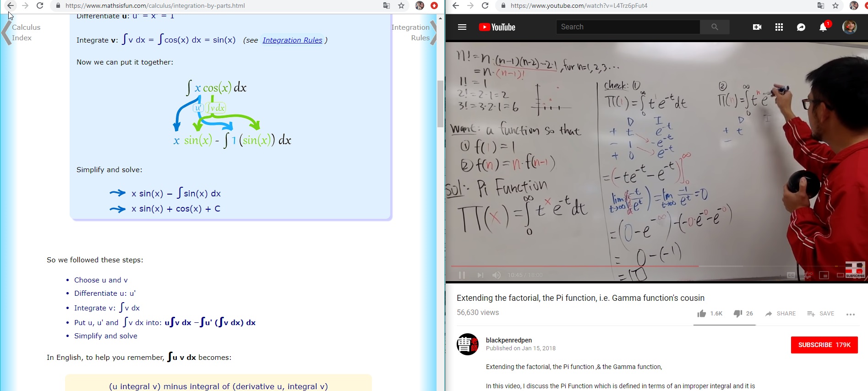The width and height of the screenshot is (868, 391).
Task: Toggle theater mode on the player
Action: click(x=840, y=275)
